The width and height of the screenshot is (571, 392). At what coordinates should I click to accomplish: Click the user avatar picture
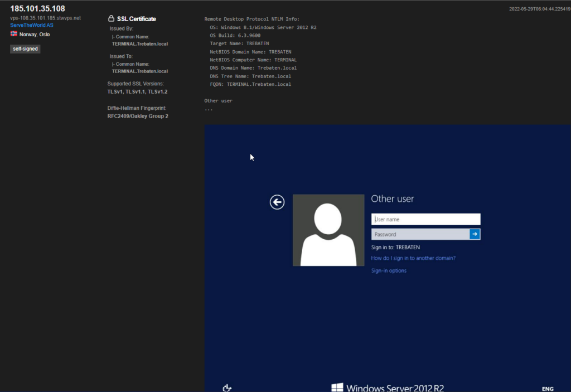(328, 230)
